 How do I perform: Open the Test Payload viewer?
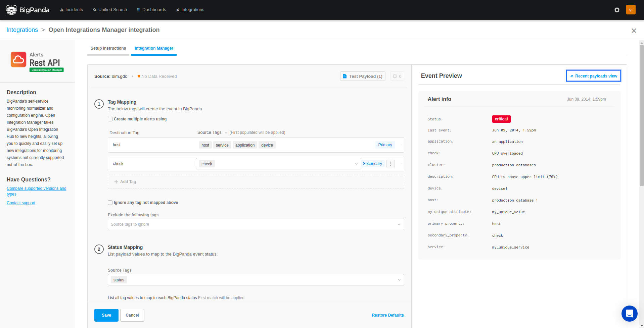click(x=362, y=76)
